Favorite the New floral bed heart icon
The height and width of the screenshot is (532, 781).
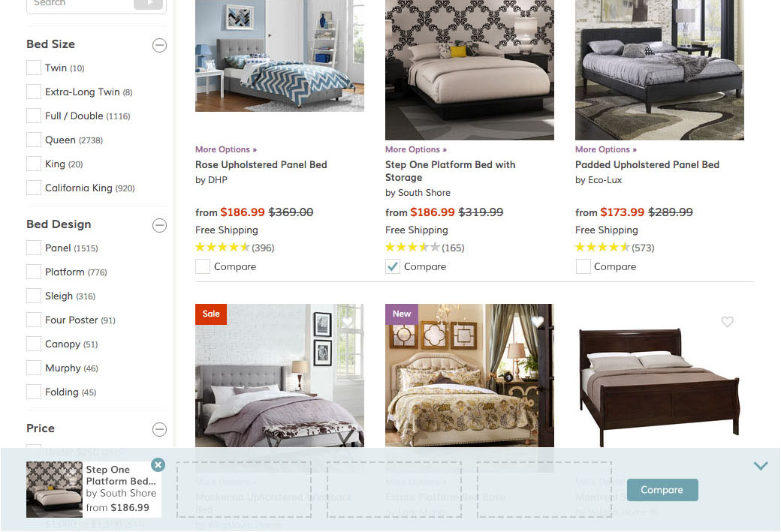[x=538, y=322]
